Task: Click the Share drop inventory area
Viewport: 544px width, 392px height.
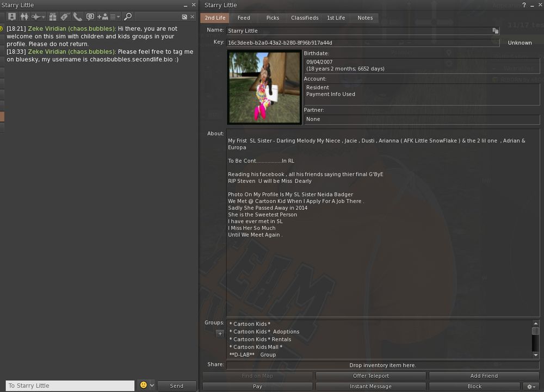Action: tap(382, 365)
